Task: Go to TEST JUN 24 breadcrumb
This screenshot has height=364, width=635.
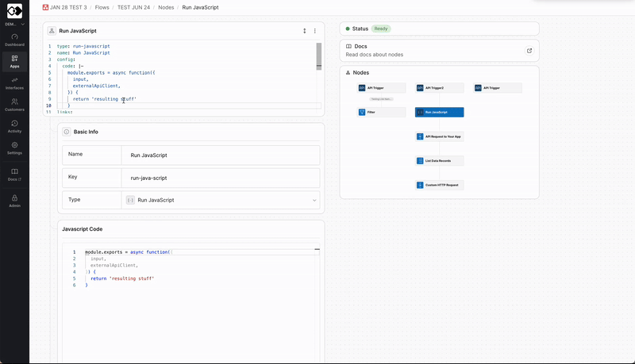Action: [x=133, y=7]
